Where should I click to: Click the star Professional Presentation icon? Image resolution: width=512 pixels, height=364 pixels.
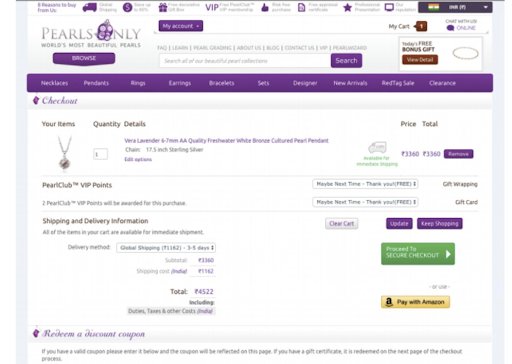347,7
